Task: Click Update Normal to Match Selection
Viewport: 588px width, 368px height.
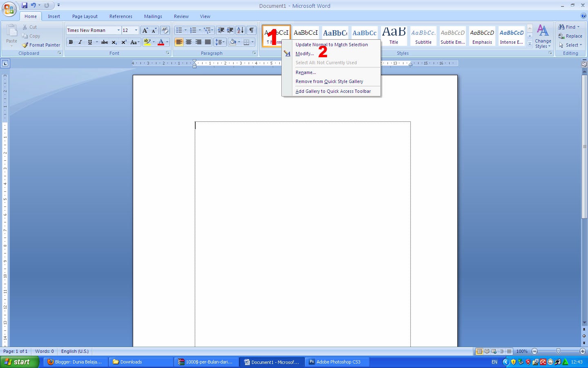Action: [x=332, y=45]
